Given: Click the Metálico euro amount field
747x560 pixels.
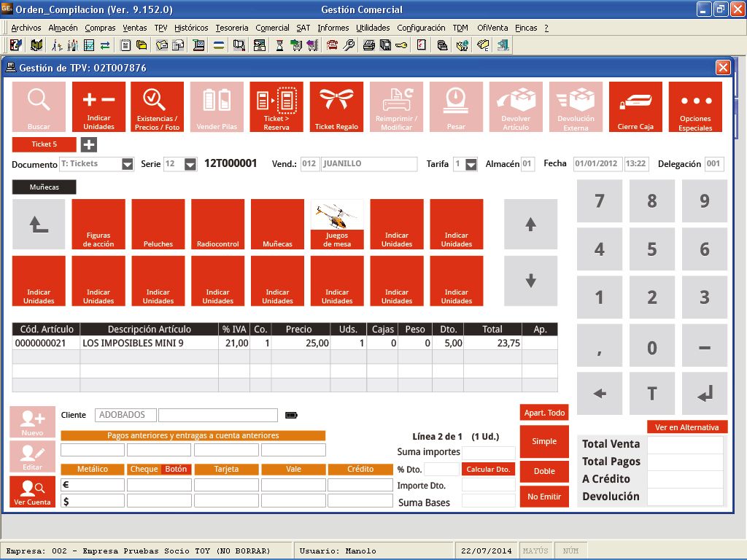Looking at the screenshot, I should point(97,485).
